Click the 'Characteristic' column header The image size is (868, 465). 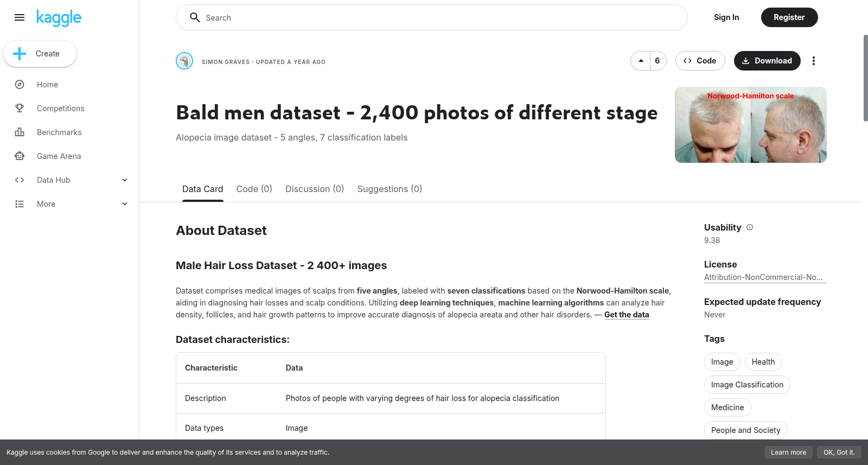(211, 368)
